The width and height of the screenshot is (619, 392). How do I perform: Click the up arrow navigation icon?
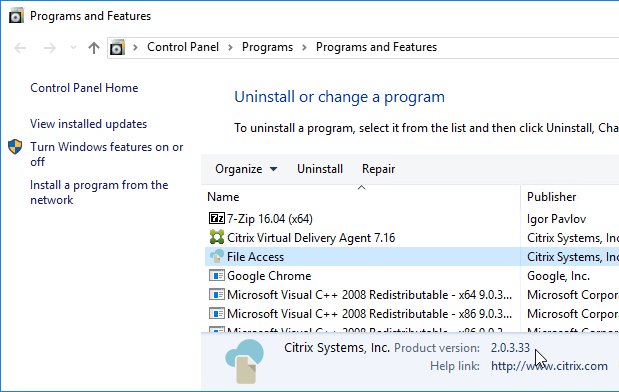pos(94,48)
